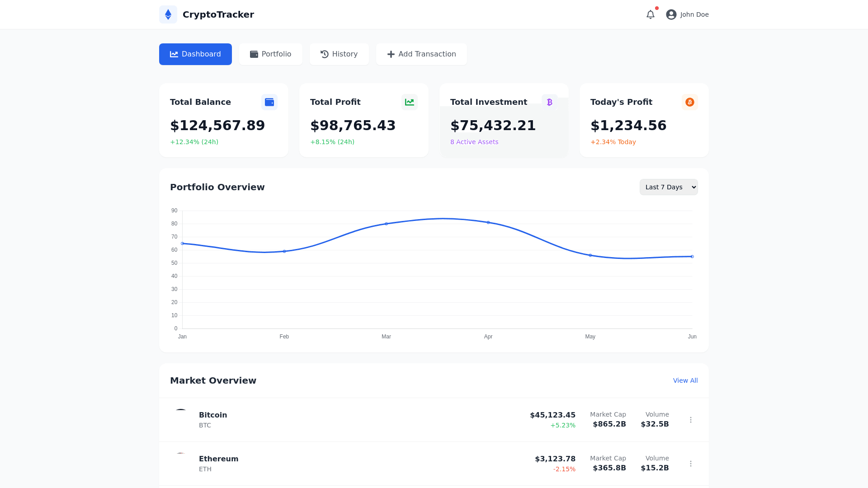This screenshot has height=488, width=868.
Task: Click the CryptoTracker Ethereum logo icon
Action: 168,14
